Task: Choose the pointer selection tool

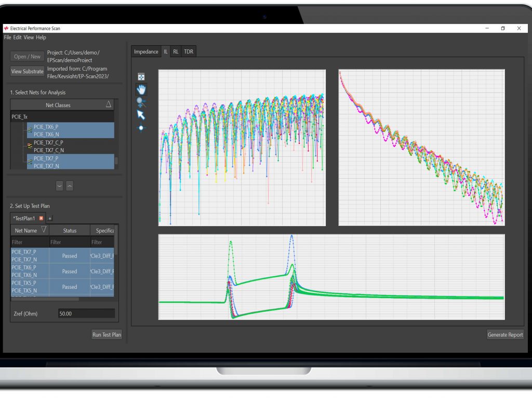Action: coord(141,114)
